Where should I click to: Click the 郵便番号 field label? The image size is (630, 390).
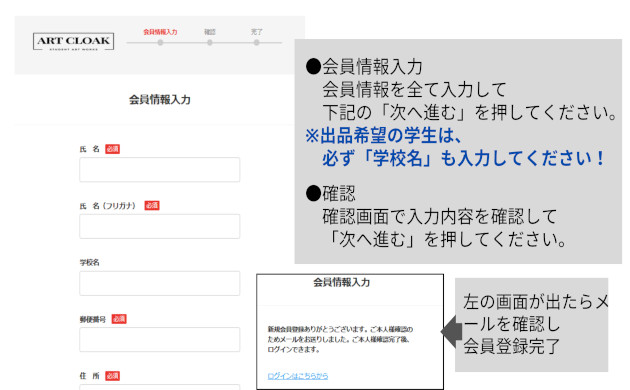pyautogui.click(x=93, y=319)
